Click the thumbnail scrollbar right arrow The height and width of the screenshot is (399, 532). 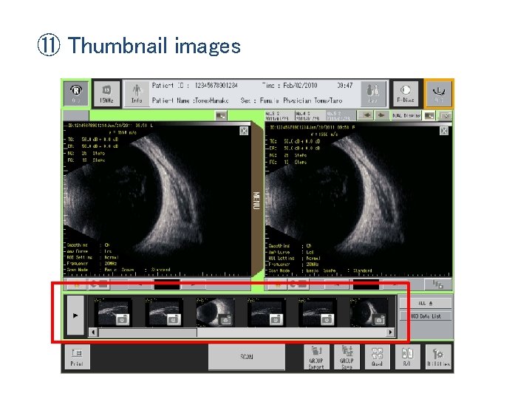[x=391, y=332]
